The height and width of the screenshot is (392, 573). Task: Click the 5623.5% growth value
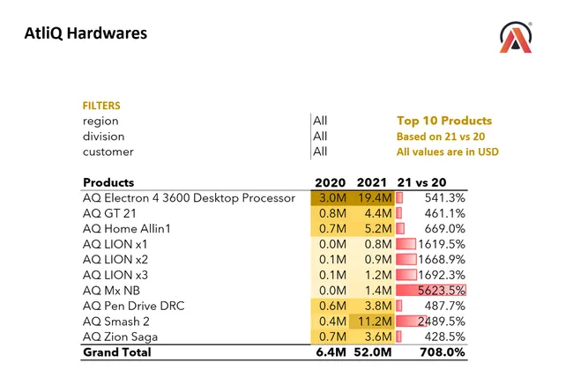coord(442,291)
